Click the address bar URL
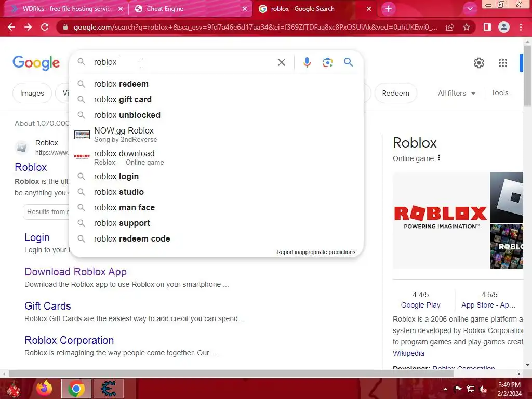 pos(255,27)
